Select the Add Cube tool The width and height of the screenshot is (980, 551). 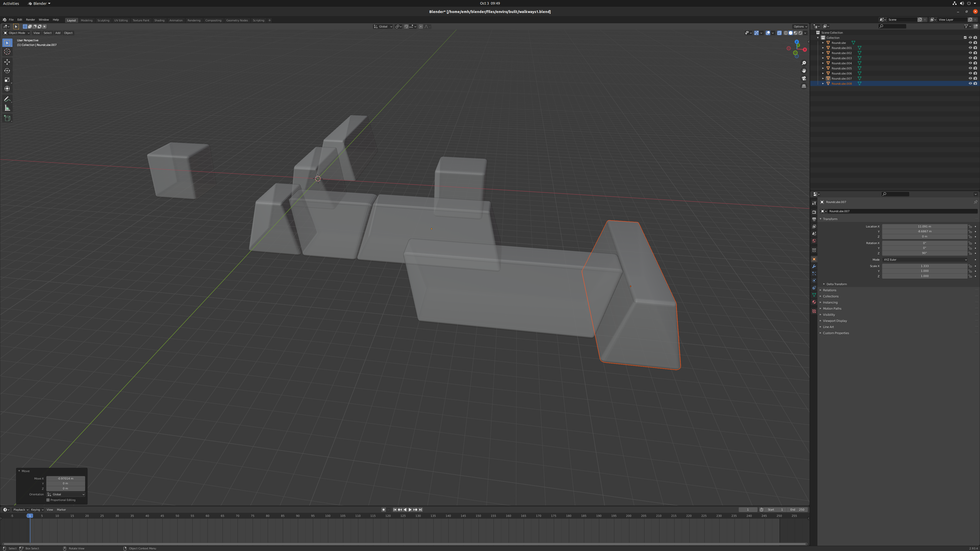(7, 118)
